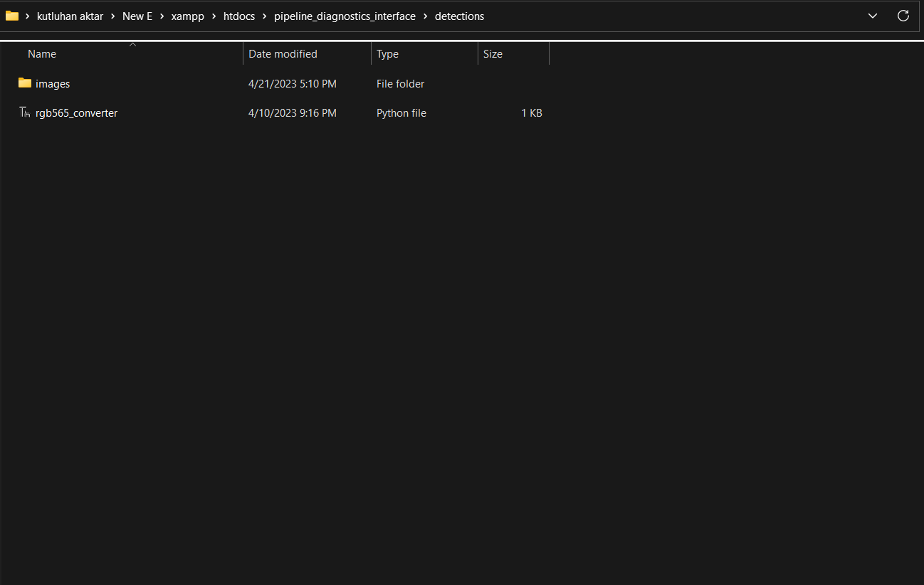This screenshot has width=924, height=585.
Task: Sort files by the Size column
Action: [493, 53]
